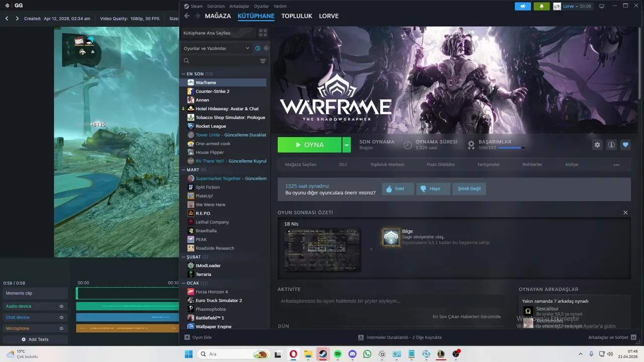The width and height of the screenshot is (644, 362).
Task: Go back with Steam's left arrow
Action: pyautogui.click(x=187, y=16)
